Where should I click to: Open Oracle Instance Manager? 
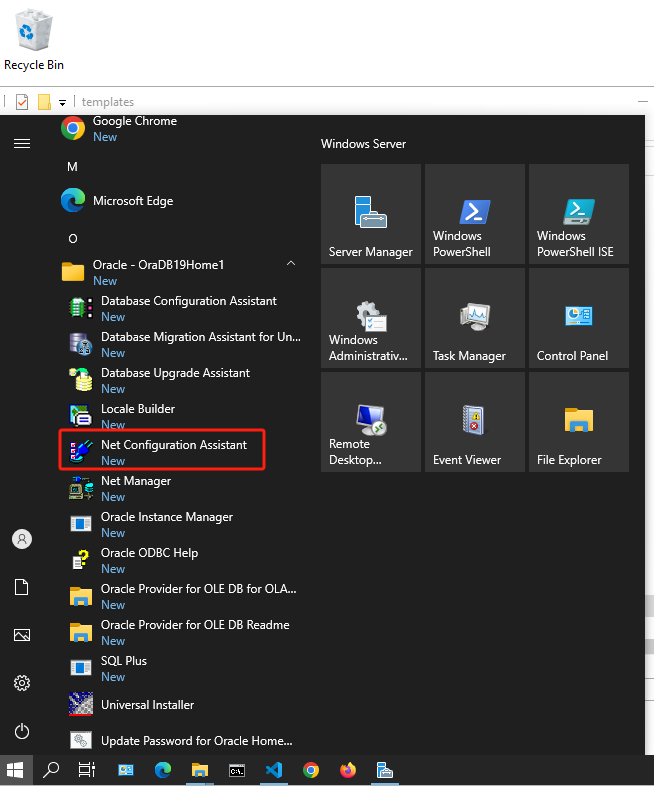tap(183, 524)
